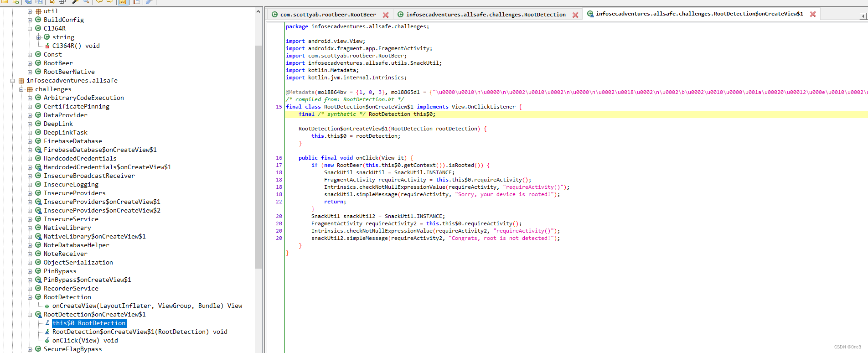Select NativeLibrary$onCreateView$1 in the tree
The height and width of the screenshot is (353, 868).
coord(94,236)
